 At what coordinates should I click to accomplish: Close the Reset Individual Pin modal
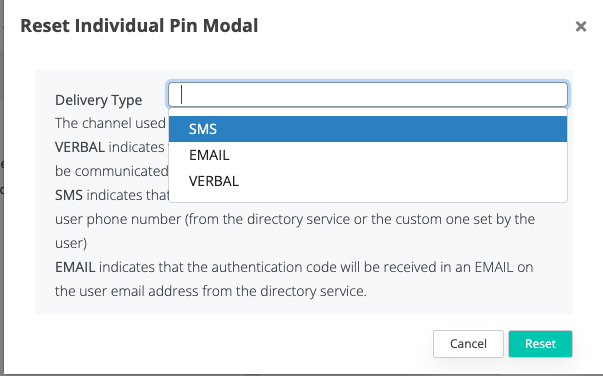581,27
